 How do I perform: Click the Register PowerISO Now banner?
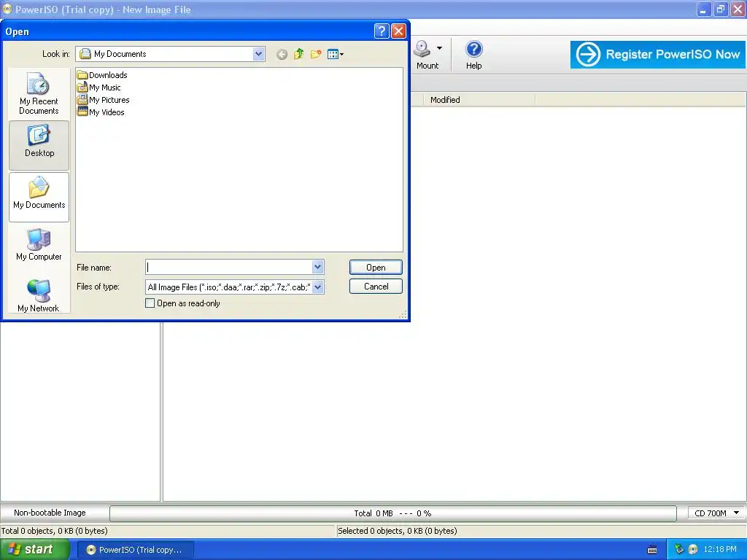pyautogui.click(x=658, y=54)
